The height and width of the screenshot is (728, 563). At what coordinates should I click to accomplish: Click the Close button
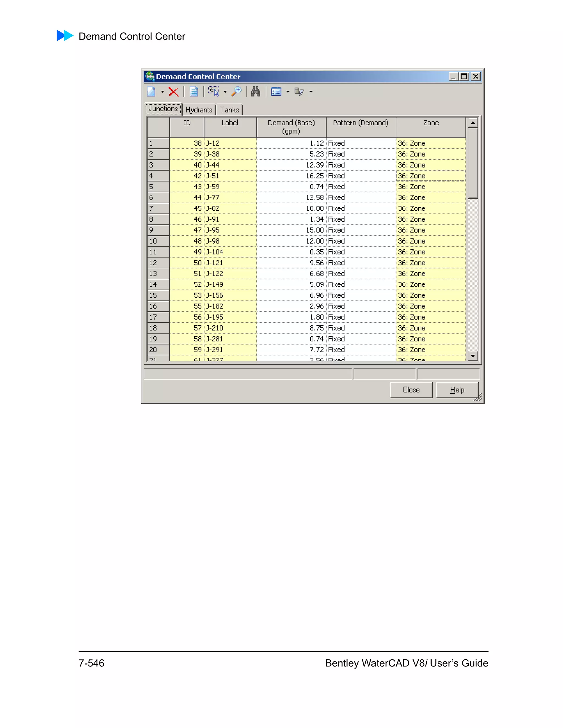(411, 390)
